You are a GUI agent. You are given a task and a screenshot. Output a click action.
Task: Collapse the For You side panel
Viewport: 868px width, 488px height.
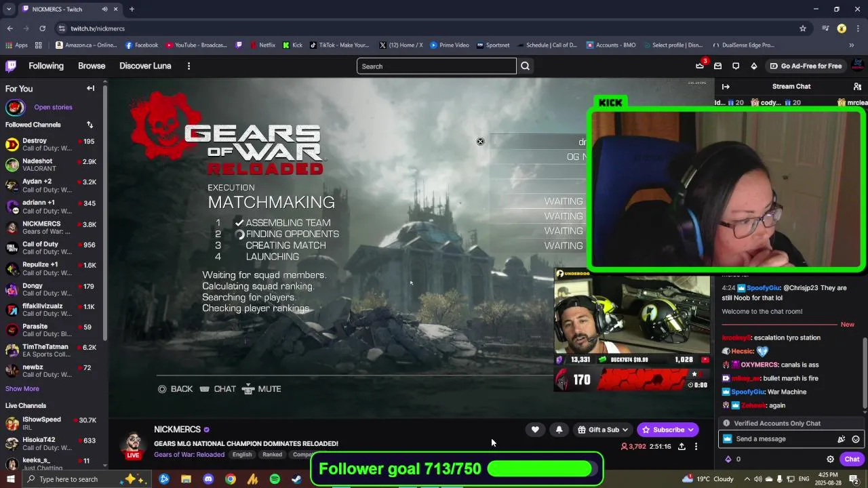(90, 88)
